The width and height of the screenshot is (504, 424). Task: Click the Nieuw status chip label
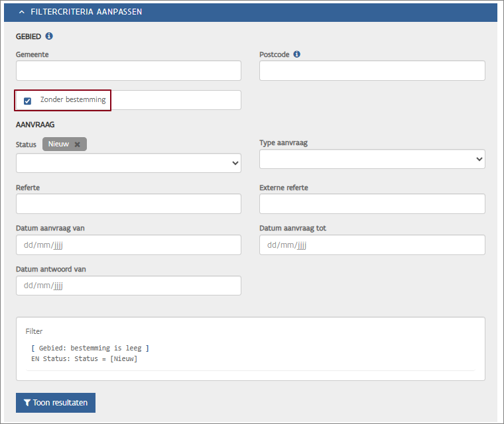click(58, 144)
